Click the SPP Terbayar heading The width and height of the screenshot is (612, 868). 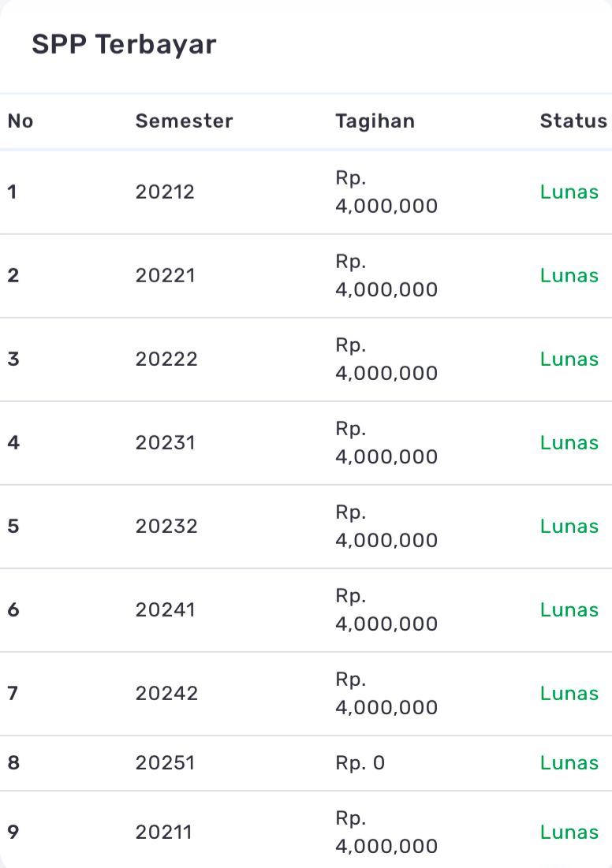pyautogui.click(x=124, y=45)
